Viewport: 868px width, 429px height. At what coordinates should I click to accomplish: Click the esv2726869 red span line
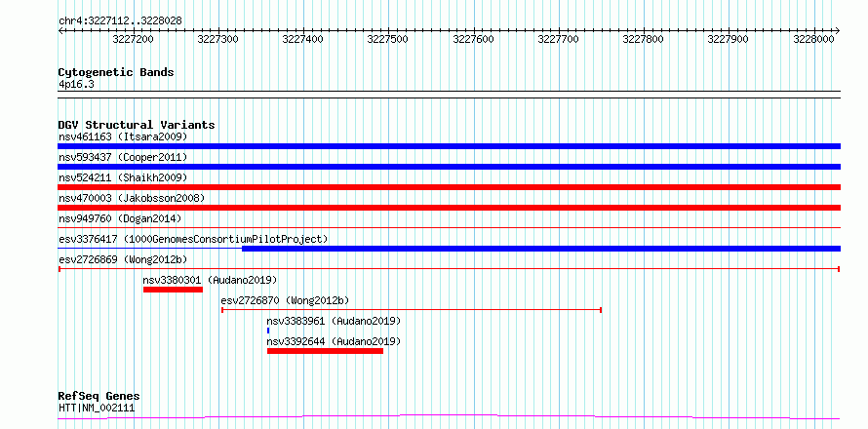(449, 269)
